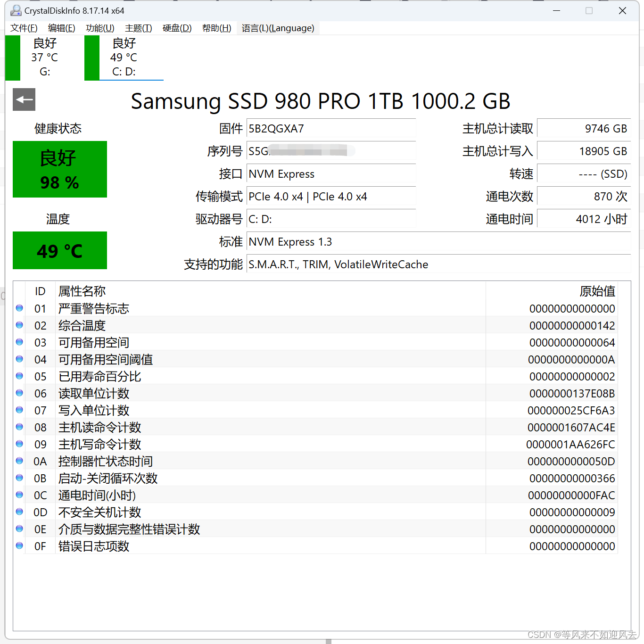
Task: Open the 编辑(E) menu
Action: [x=62, y=28]
